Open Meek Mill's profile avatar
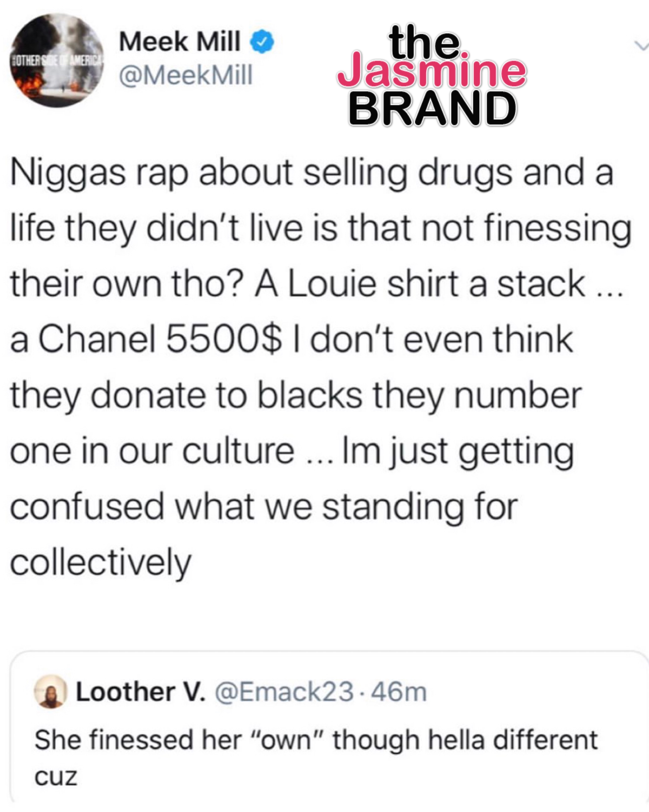The height and width of the screenshot is (812, 649). (57, 61)
